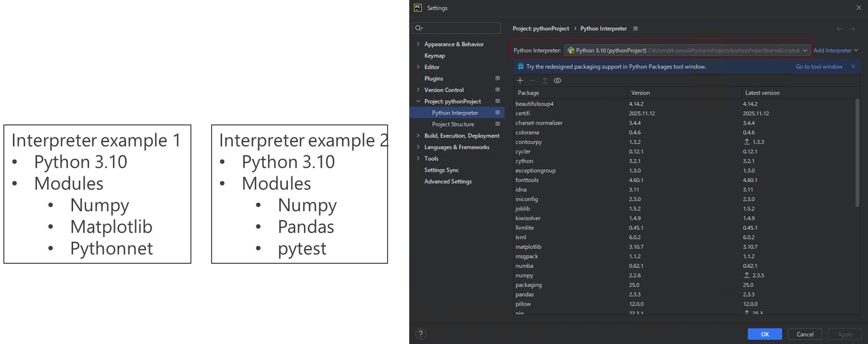This screenshot has height=344, width=868.
Task: Open Advanced Settings page
Action: tap(448, 182)
